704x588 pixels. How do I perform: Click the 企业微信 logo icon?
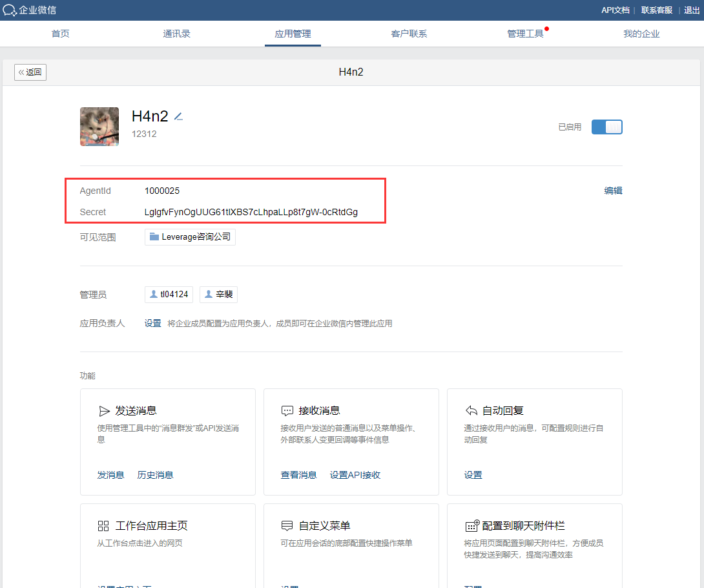tap(10, 10)
